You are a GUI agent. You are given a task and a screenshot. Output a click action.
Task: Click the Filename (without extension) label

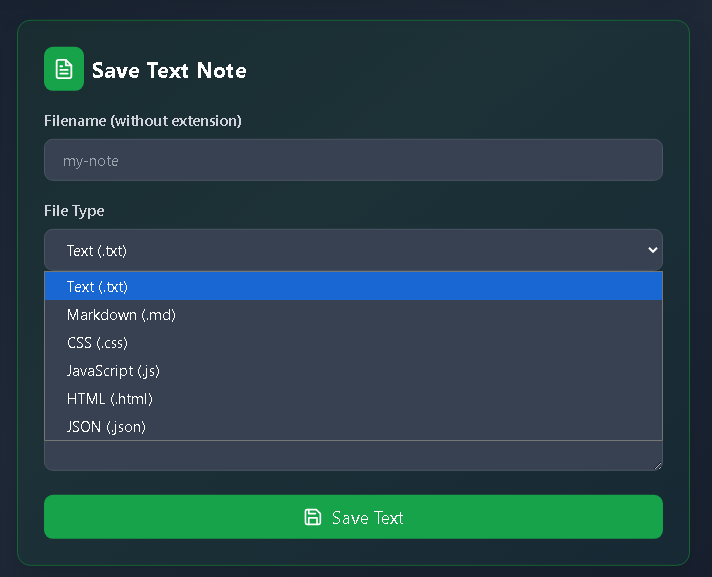click(x=143, y=121)
